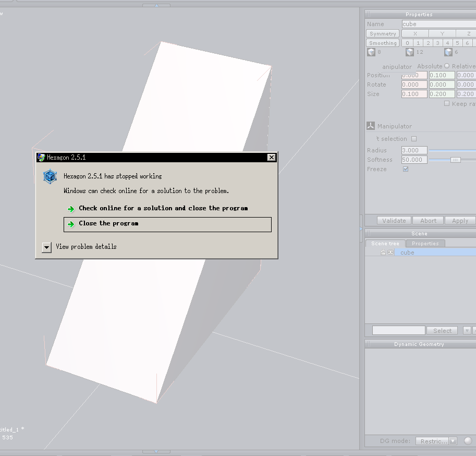Open the DG mode Restric... dropdown

click(x=436, y=441)
